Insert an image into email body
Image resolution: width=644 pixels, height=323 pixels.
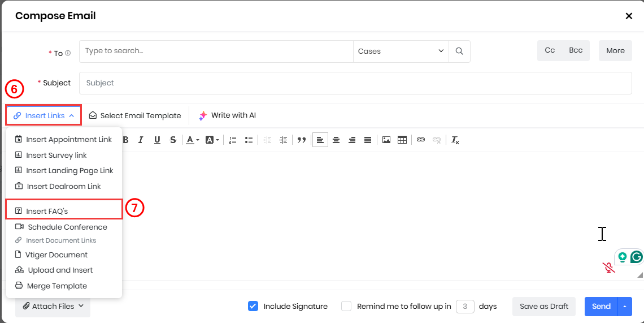tap(386, 140)
